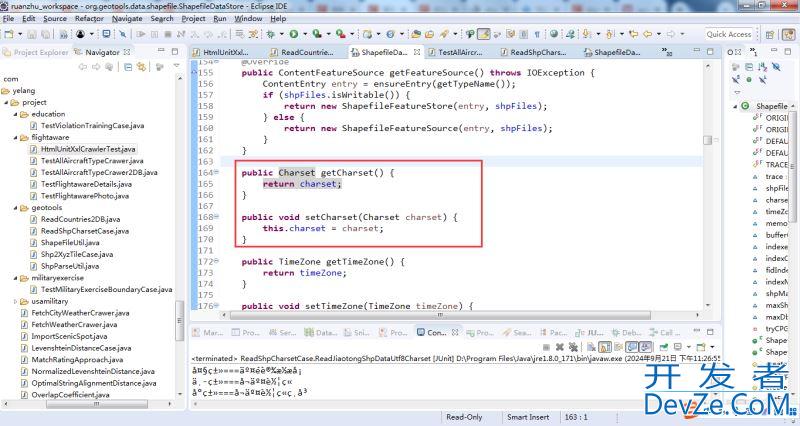Minimize the Navigator panel
The image size is (800, 426).
(161, 51)
